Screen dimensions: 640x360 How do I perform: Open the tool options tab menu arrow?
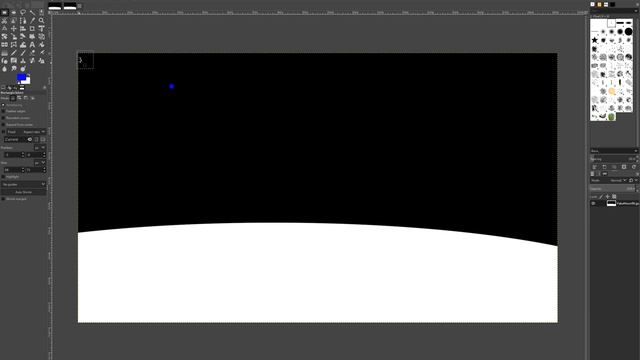coord(44,87)
